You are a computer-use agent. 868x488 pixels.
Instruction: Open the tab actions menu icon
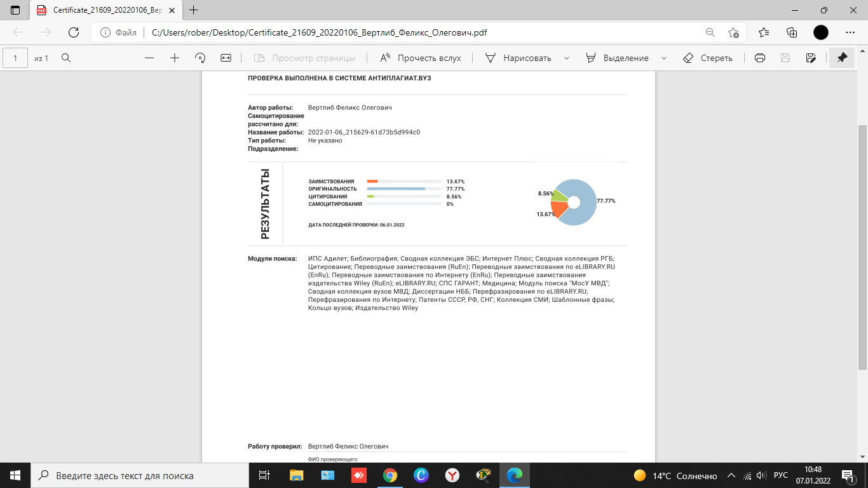coord(15,10)
